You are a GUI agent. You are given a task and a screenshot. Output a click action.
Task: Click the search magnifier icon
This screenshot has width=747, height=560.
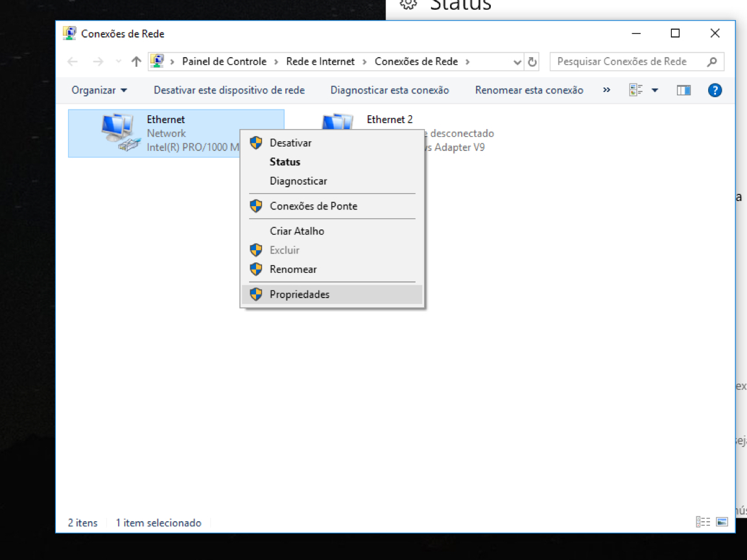pyautogui.click(x=712, y=62)
